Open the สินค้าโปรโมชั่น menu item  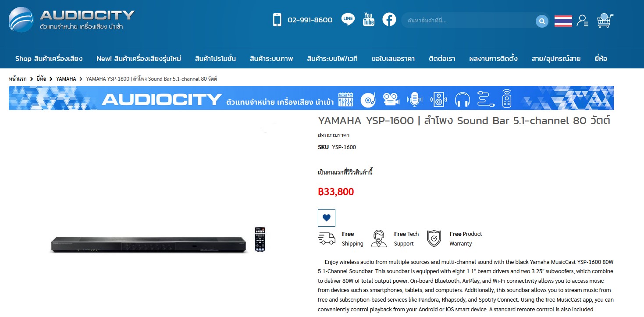(215, 58)
